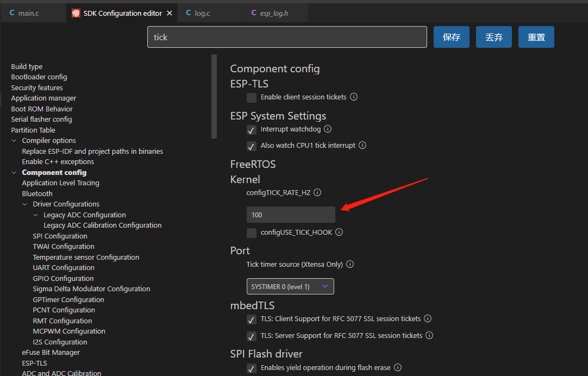Click info icon beside Also watch CPU1 tick interrupt

click(362, 146)
